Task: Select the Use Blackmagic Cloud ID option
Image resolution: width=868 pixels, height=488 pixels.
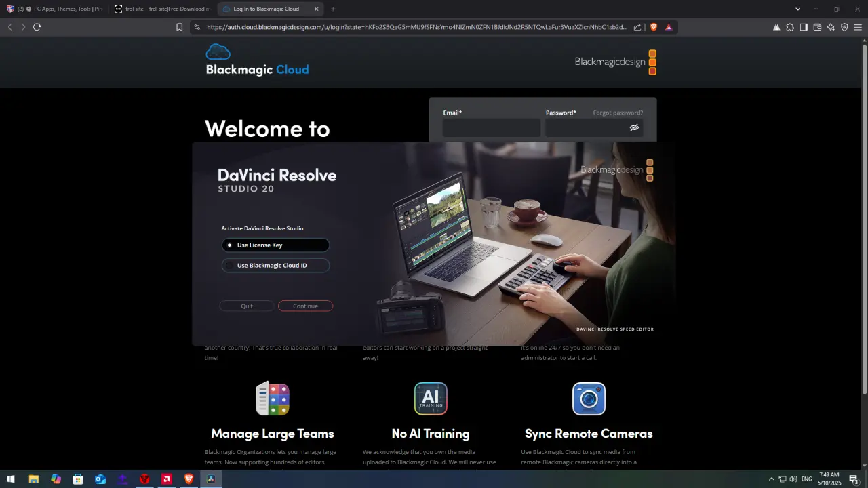Action: (275, 266)
